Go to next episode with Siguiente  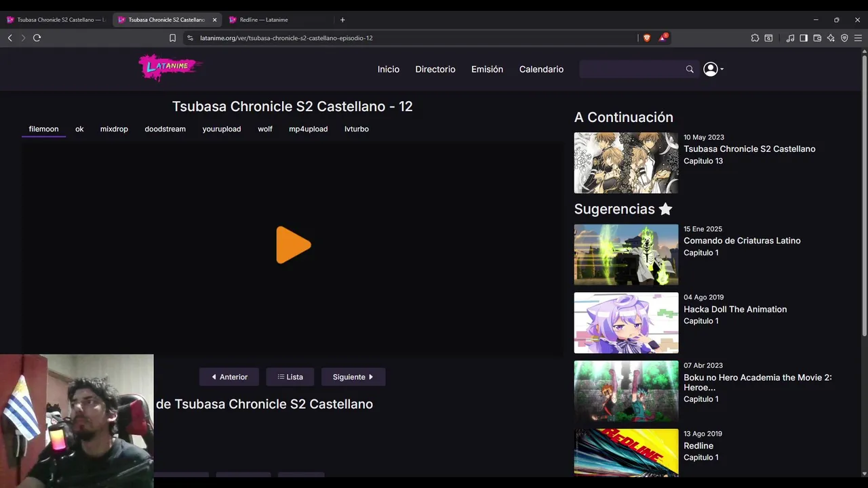click(x=353, y=377)
